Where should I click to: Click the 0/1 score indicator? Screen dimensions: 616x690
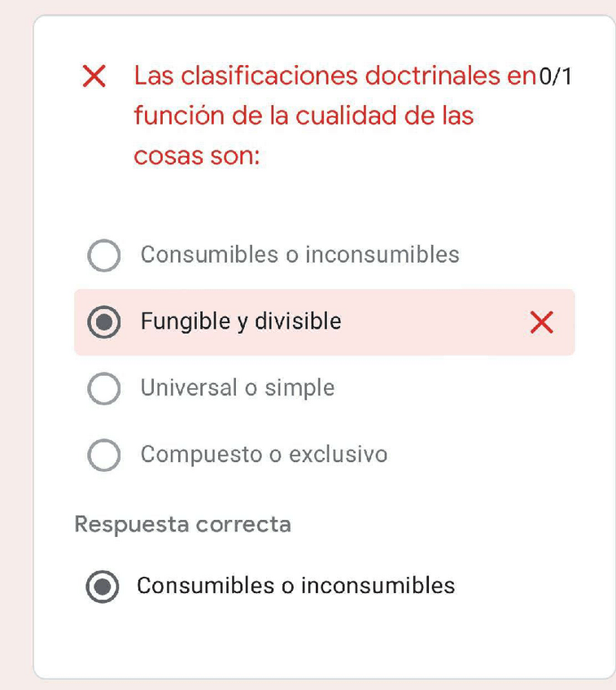(x=556, y=77)
